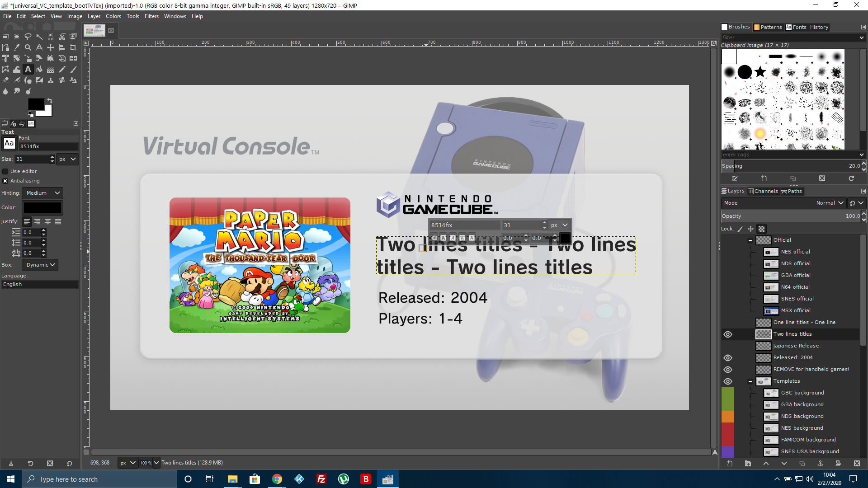The image size is (868, 488).
Task: Activate the Clone stamp tool
Action: [51, 80]
